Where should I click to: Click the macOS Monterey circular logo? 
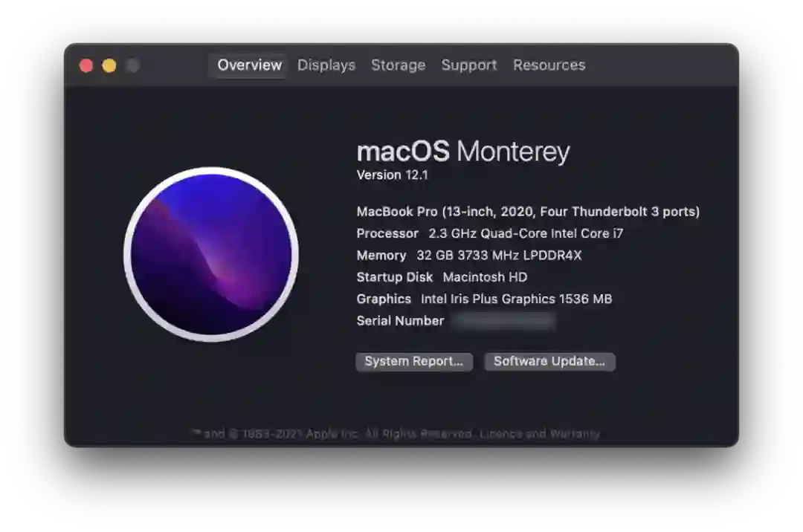click(211, 254)
